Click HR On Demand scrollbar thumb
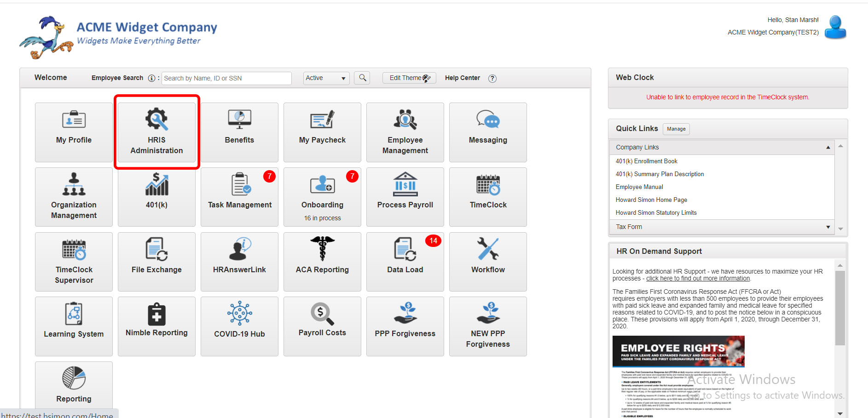This screenshot has height=418, width=868. 840,308
